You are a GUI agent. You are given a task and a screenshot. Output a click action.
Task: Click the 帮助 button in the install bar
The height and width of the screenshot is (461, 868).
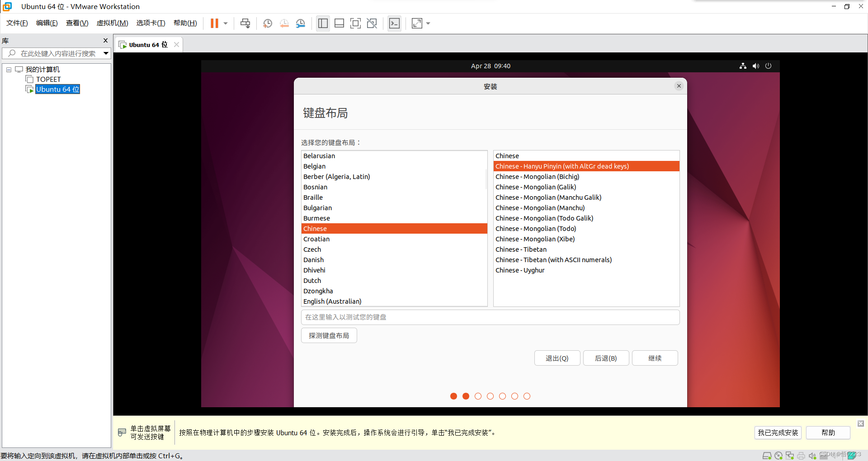point(828,433)
